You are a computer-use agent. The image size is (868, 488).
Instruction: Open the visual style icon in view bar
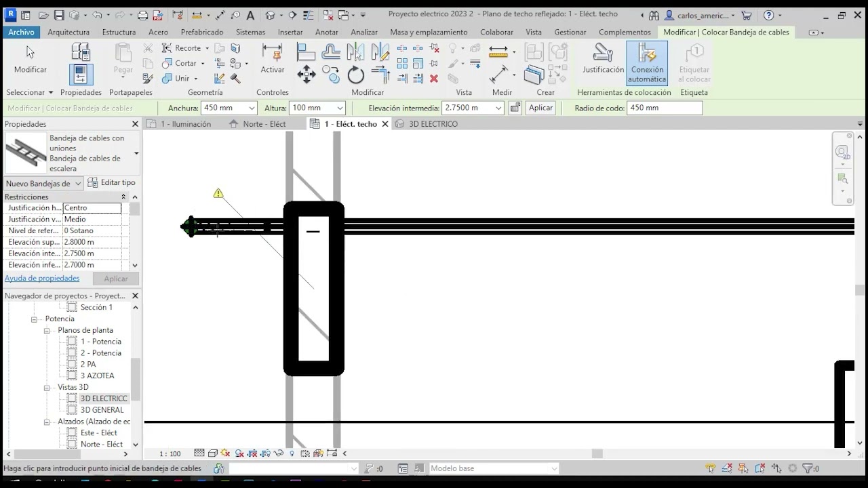213,453
